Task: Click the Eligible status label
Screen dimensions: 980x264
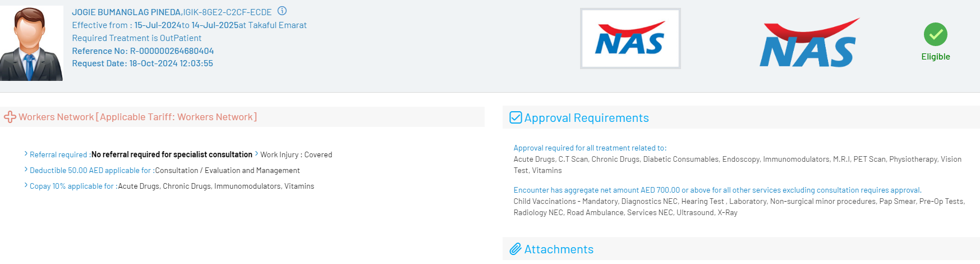Action: coord(935,57)
